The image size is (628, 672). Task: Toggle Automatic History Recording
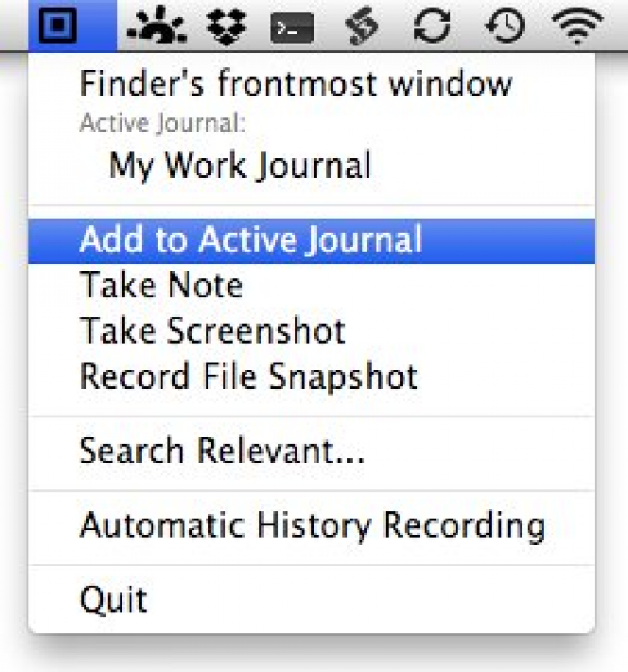pyautogui.click(x=311, y=526)
